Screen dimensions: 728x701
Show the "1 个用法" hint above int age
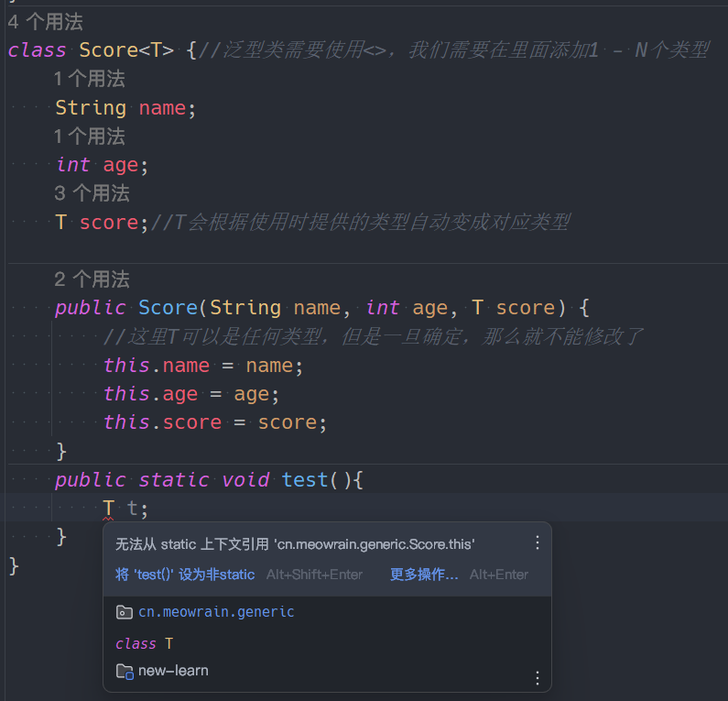pos(89,137)
